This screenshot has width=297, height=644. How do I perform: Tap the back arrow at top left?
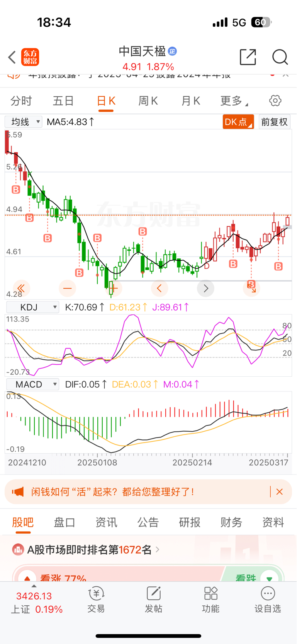pyautogui.click(x=12, y=57)
